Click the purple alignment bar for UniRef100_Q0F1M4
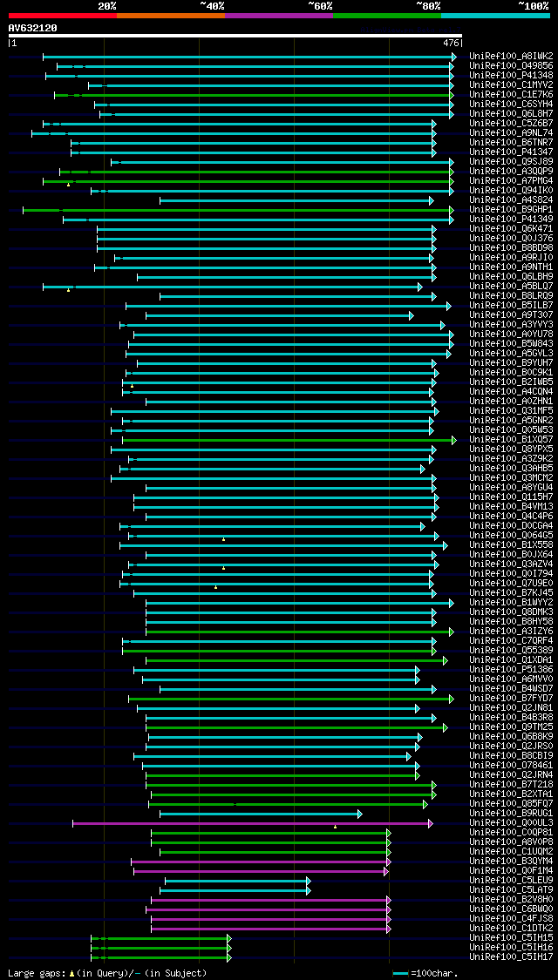Viewport: 558px width, 980px height. [x=261, y=871]
